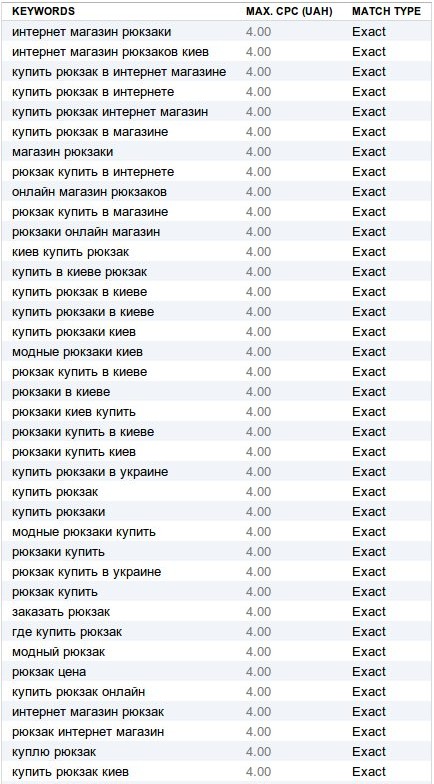Select keyword "киев купить рюкзак"
Viewport: 434px width, 784px height.
coord(70,252)
